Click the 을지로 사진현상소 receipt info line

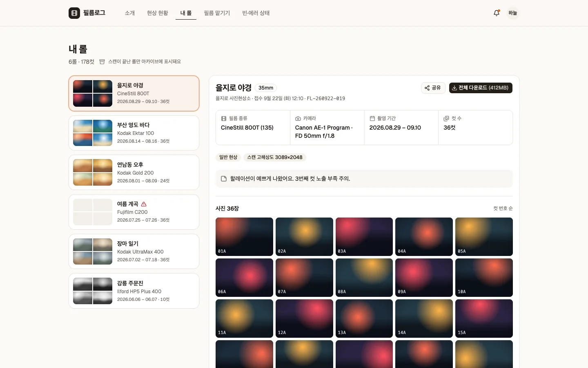tap(280, 99)
